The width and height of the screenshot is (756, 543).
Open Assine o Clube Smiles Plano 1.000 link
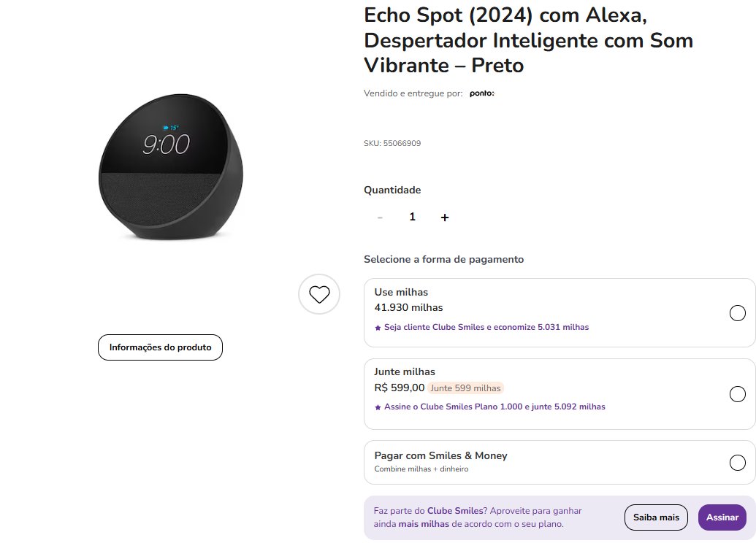(x=495, y=407)
